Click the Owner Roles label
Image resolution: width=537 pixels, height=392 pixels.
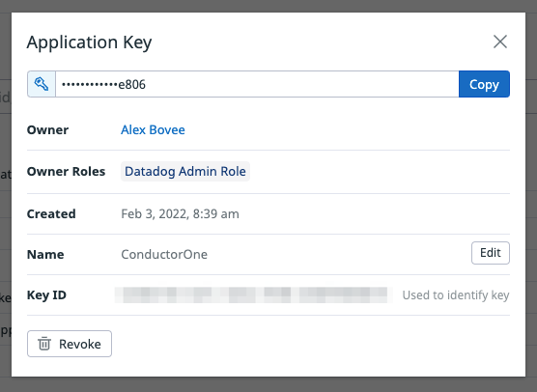point(66,171)
